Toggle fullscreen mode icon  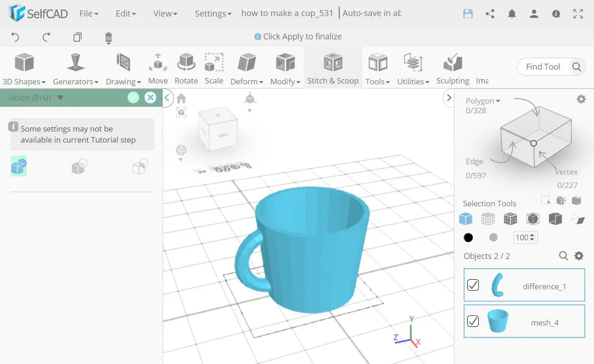tap(578, 14)
